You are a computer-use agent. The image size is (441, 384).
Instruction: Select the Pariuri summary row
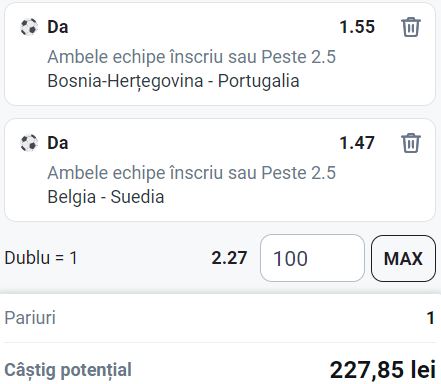pos(220,318)
